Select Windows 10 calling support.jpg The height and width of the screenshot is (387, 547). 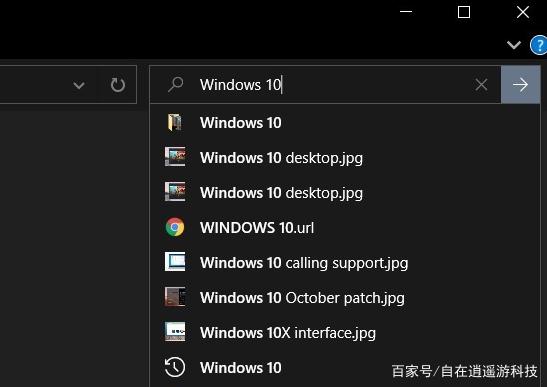pos(345,262)
